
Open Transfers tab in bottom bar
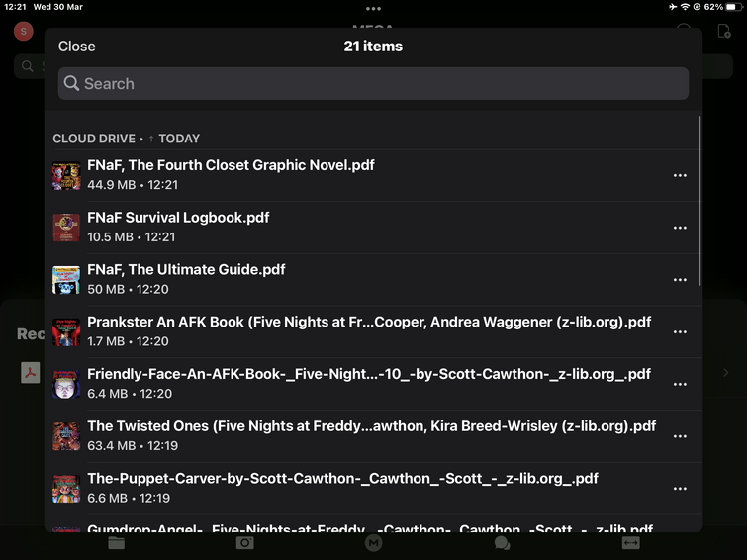[x=631, y=543]
